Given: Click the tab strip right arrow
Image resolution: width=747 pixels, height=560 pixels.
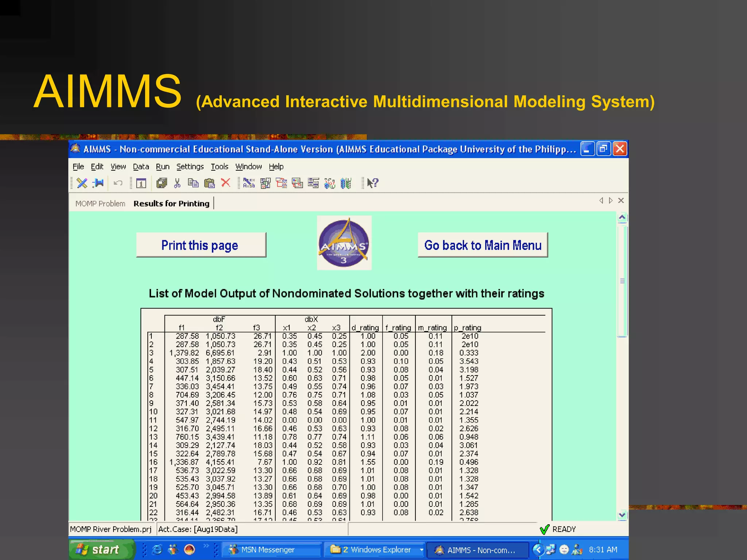Looking at the screenshot, I should click(x=611, y=201).
